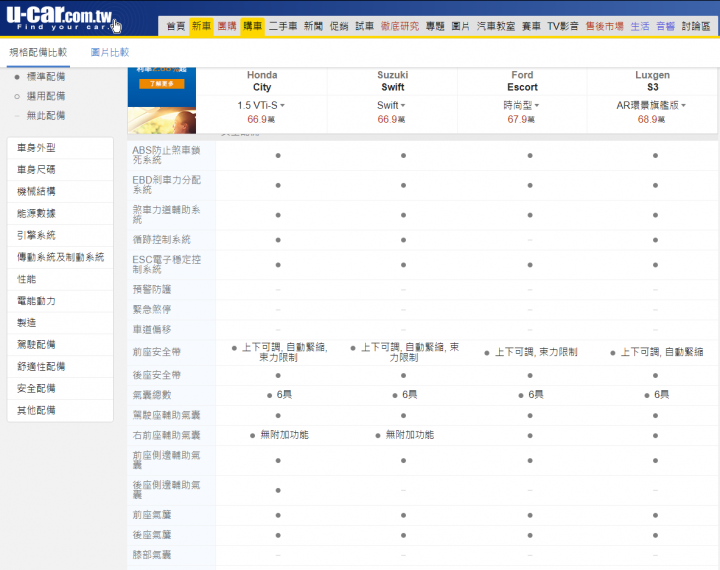Open 汽車教室 navigation item
Viewport: 720px width, 570px height.
(496, 26)
